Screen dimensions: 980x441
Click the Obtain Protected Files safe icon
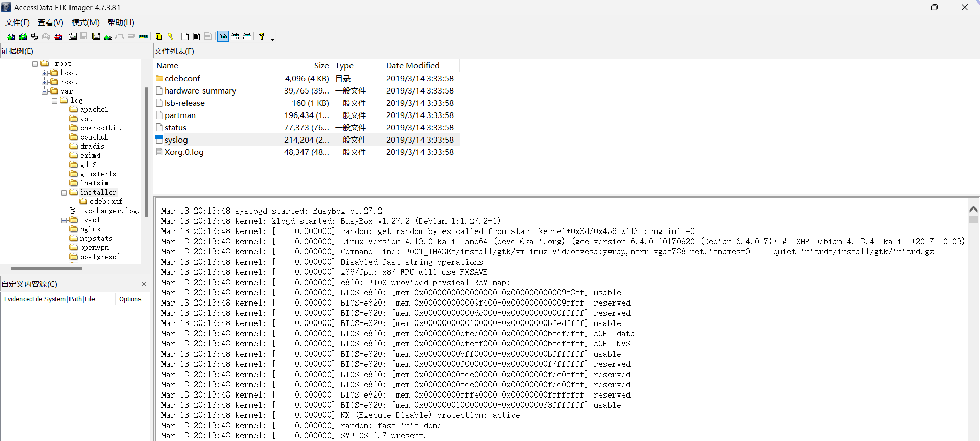tap(159, 37)
